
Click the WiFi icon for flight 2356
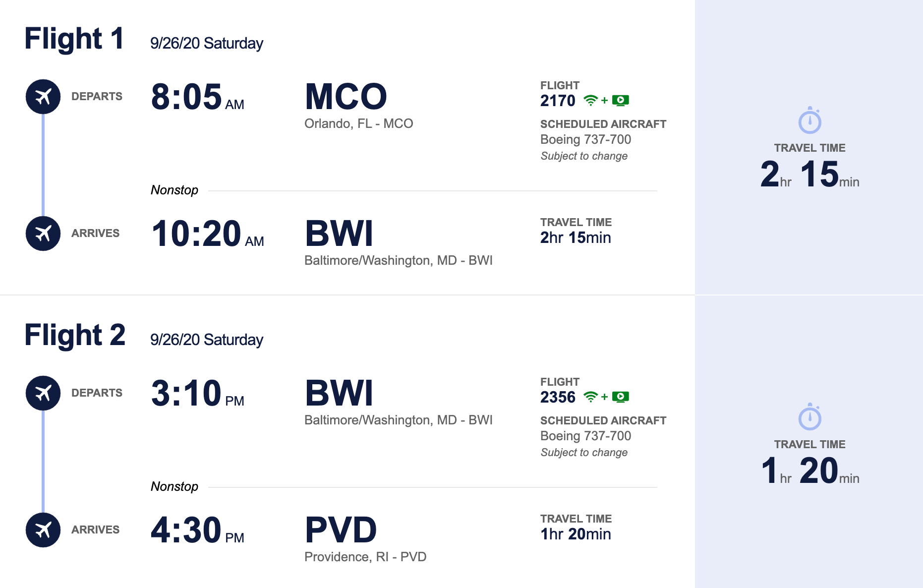click(x=590, y=397)
